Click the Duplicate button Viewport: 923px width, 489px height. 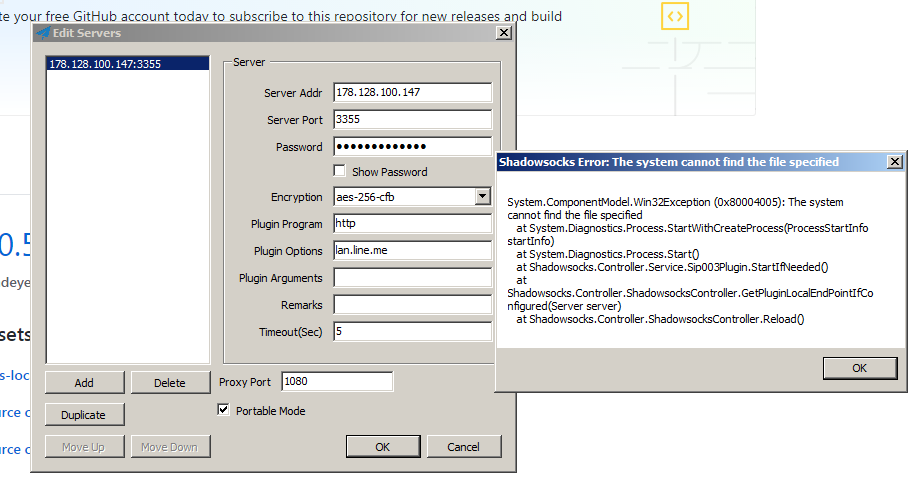pyautogui.click(x=84, y=414)
